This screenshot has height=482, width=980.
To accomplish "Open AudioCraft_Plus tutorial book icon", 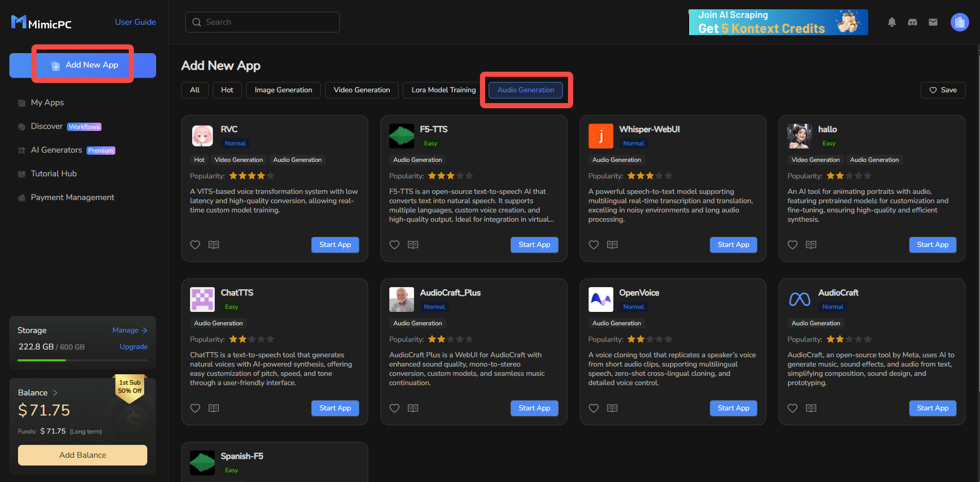I will pyautogui.click(x=413, y=408).
